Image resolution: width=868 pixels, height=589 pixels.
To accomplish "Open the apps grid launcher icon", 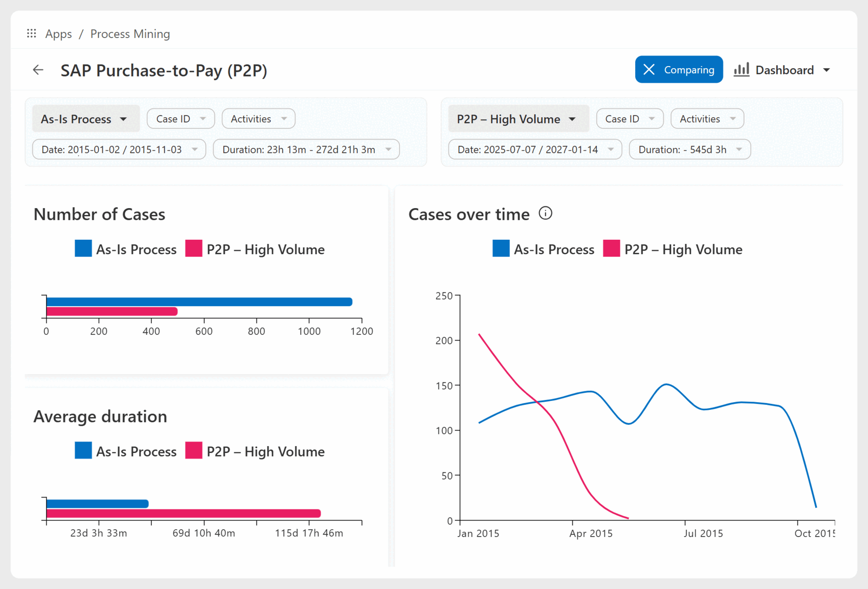I will coord(31,33).
